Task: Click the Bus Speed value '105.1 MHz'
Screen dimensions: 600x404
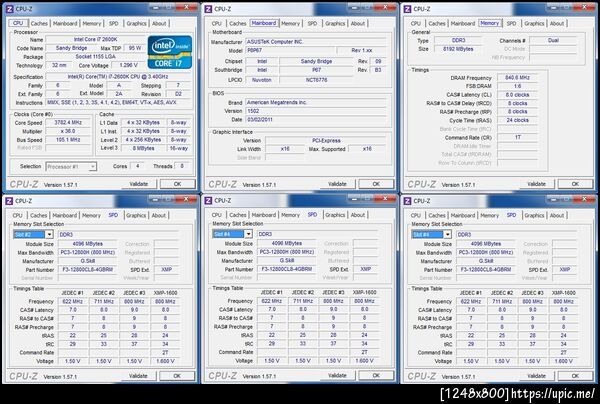Action: 68,140
